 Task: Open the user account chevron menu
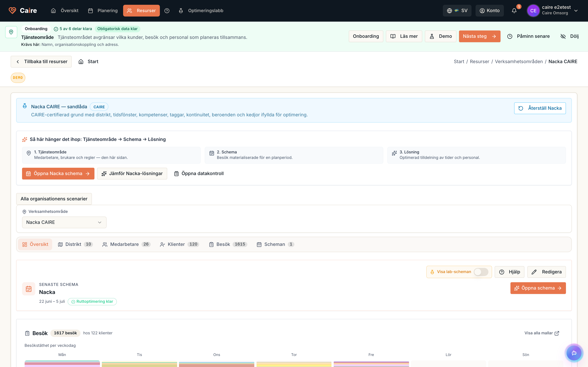click(576, 11)
